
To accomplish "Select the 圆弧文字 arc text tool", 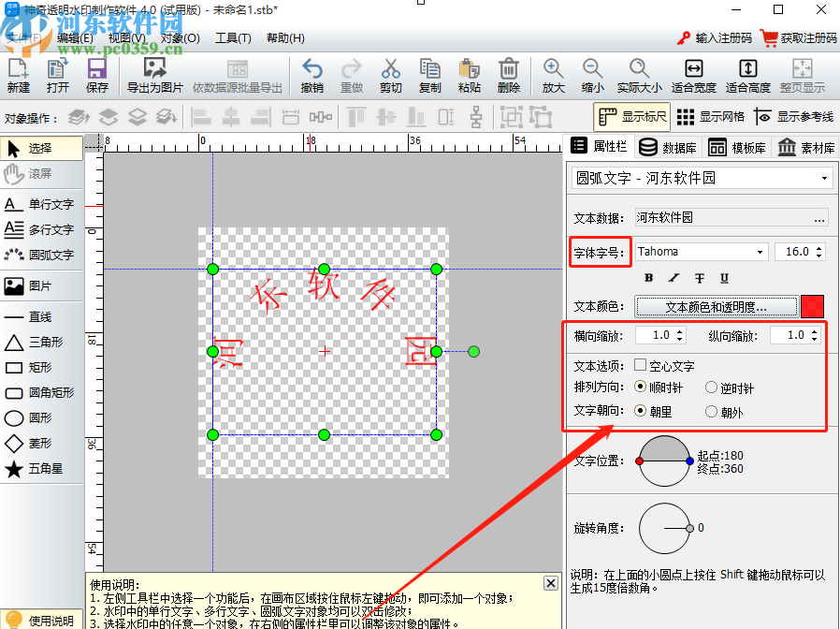I will (x=40, y=254).
